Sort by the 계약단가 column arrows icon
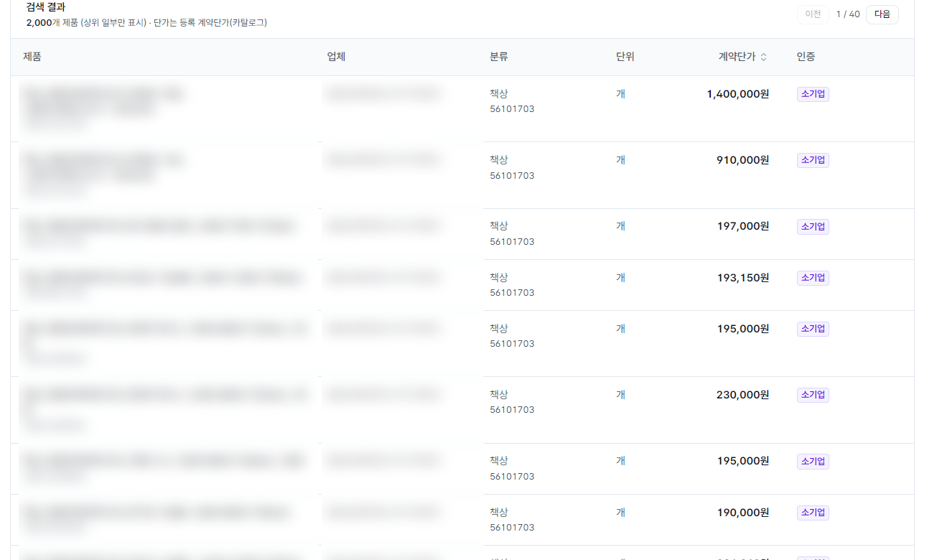The image size is (932, 560). (763, 57)
